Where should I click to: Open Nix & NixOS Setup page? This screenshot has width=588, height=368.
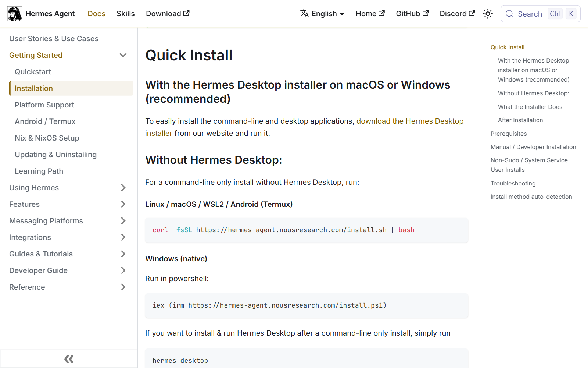coord(47,138)
